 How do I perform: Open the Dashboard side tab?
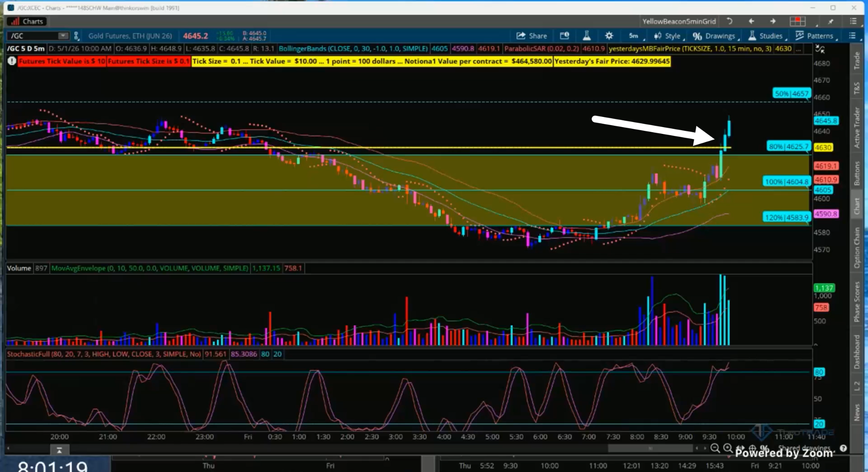[857, 352]
